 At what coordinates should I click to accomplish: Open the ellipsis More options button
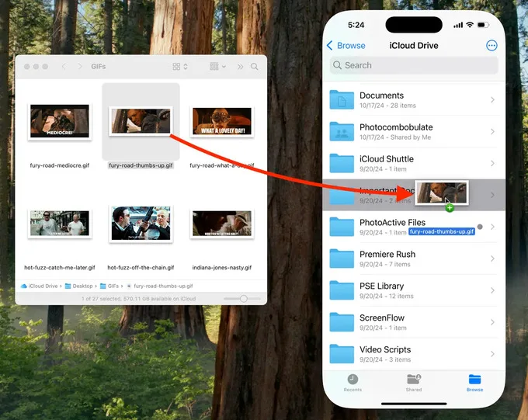(492, 46)
